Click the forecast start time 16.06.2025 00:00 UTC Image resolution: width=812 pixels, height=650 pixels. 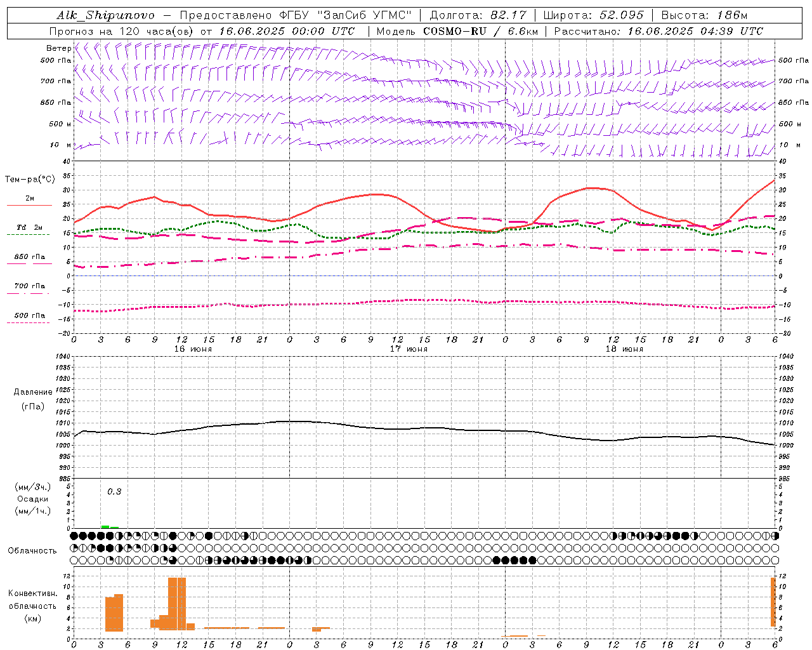click(x=287, y=31)
